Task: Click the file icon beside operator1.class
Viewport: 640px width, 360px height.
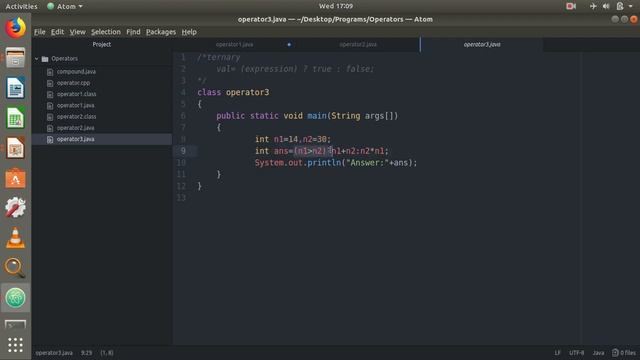Action: tap(50, 94)
